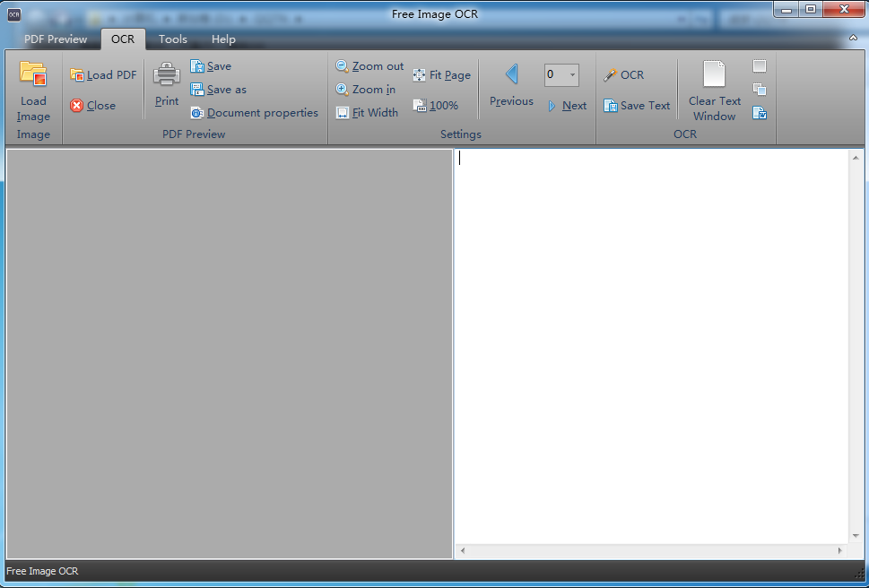This screenshot has width=869, height=588.
Task: Click the OCR app icon in title bar
Action: (x=13, y=14)
